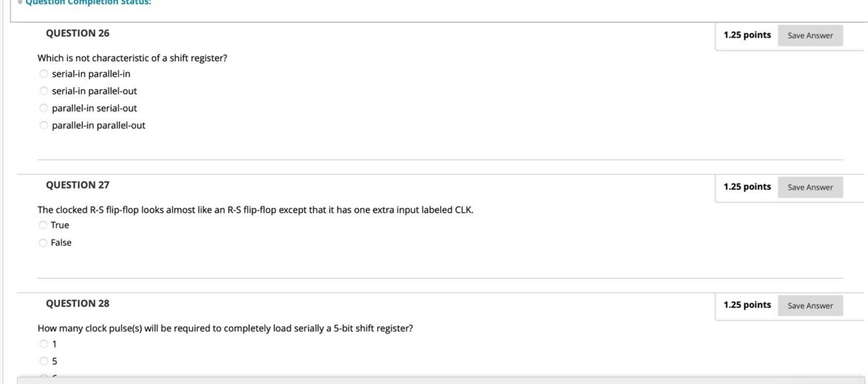Screen dimensions: 868x384
Task: Click the QUESTION 26 heading
Action: pos(77,33)
